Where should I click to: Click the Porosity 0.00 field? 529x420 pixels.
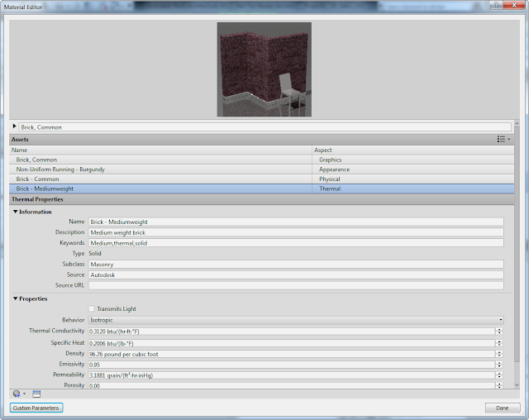click(x=292, y=385)
